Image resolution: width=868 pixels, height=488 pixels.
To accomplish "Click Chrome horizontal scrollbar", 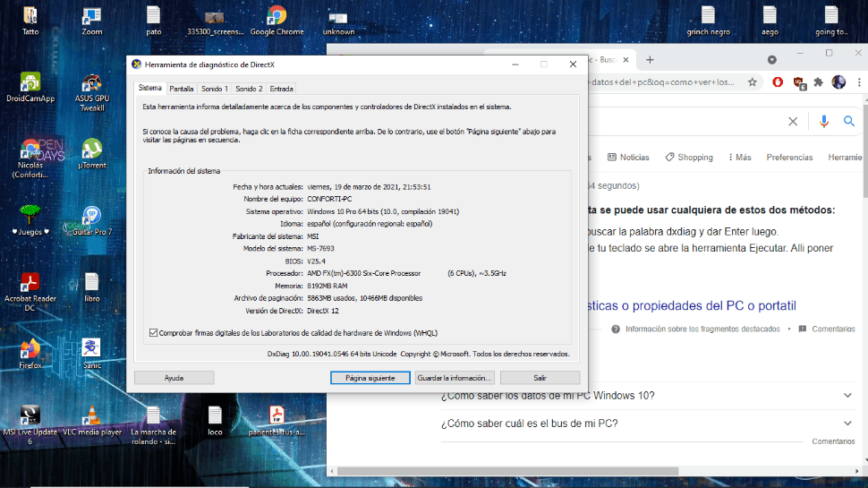I will [507, 471].
